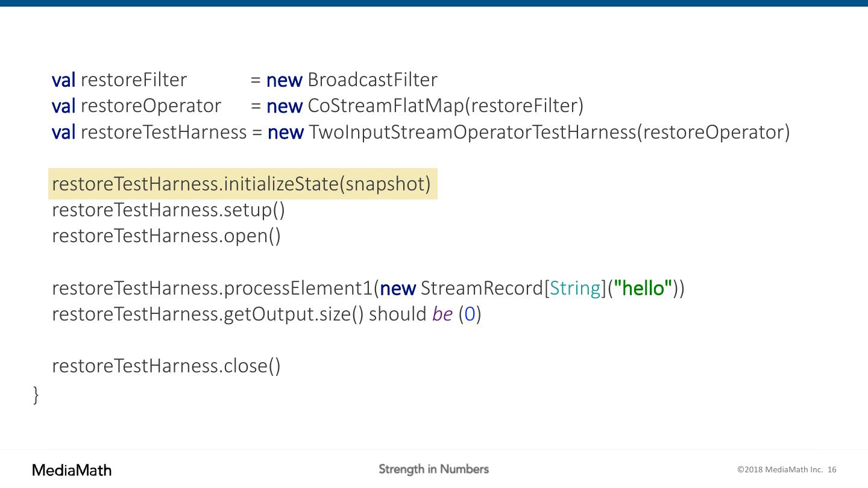
Task: Click the BroadcastFilter class name
Action: [372, 80]
